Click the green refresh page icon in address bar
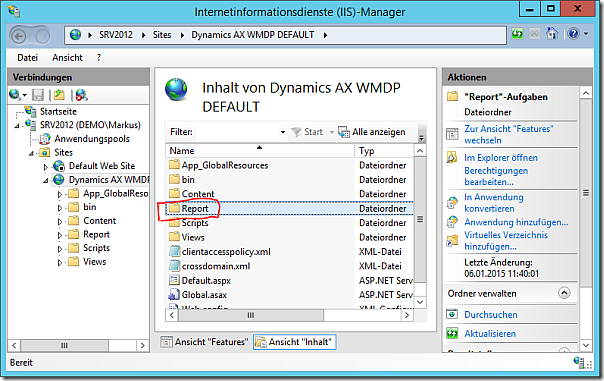Screen dimensions: 604x381 [517, 34]
